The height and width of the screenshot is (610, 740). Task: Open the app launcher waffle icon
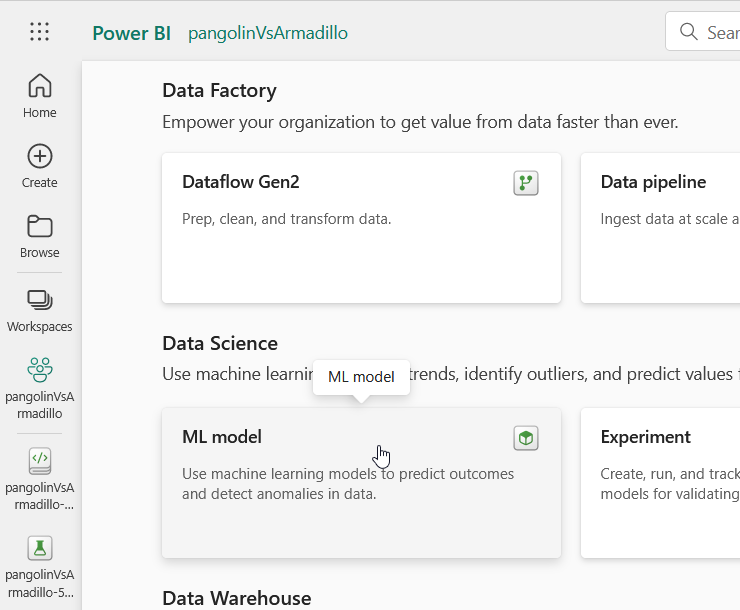(39, 32)
